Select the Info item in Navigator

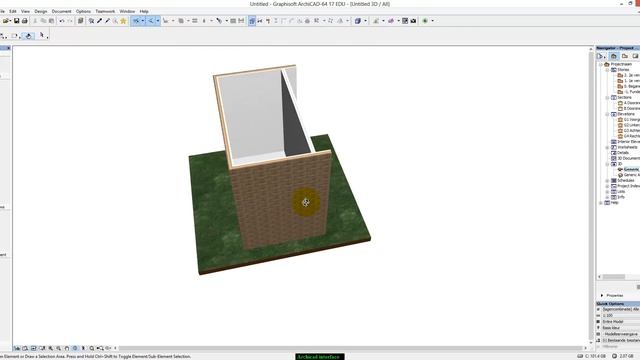coord(618,197)
